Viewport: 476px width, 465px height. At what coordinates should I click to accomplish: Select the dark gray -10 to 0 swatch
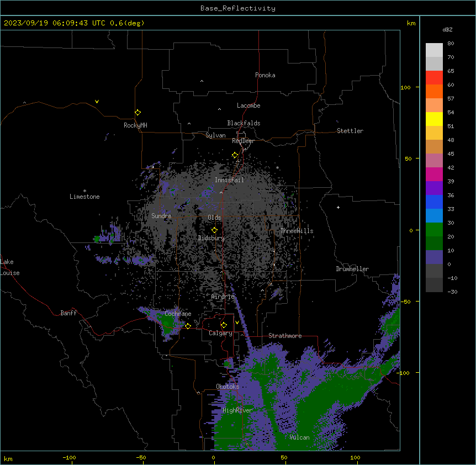pos(434,271)
